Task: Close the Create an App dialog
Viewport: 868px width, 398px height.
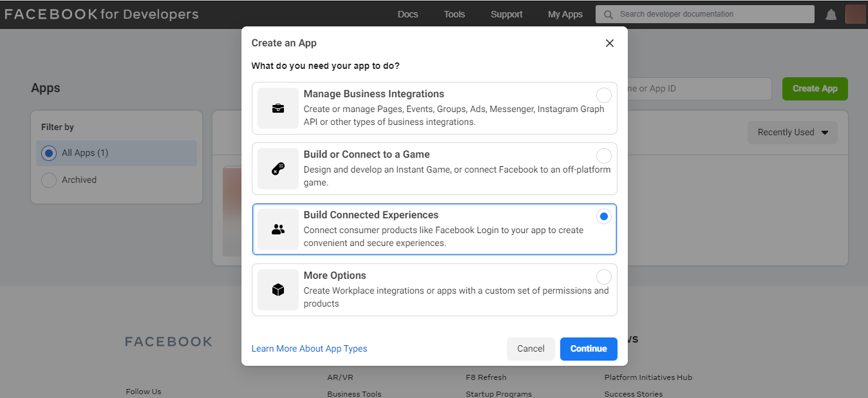Action: pos(610,43)
